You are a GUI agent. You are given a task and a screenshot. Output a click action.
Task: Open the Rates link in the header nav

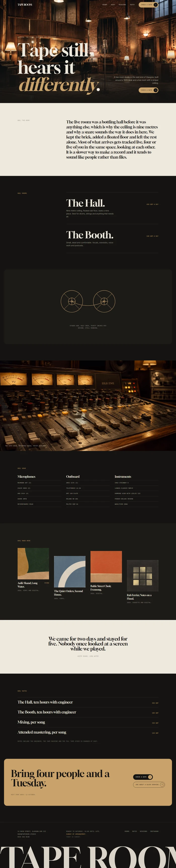pos(132,5)
